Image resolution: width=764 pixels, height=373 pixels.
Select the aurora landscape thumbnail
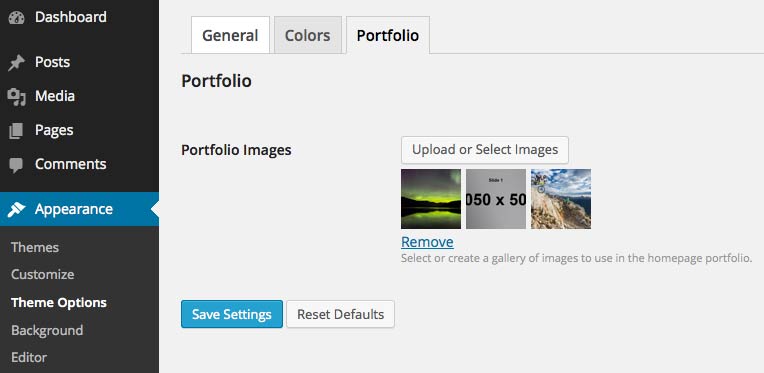tap(431, 199)
